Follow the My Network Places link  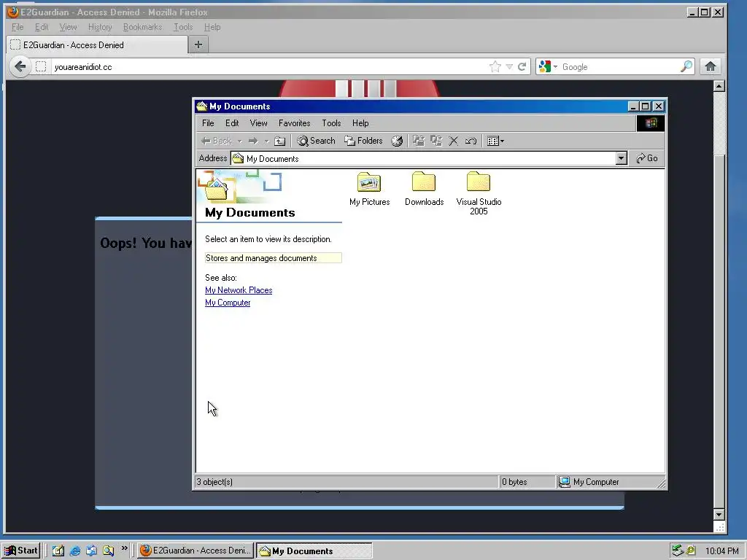coord(239,290)
